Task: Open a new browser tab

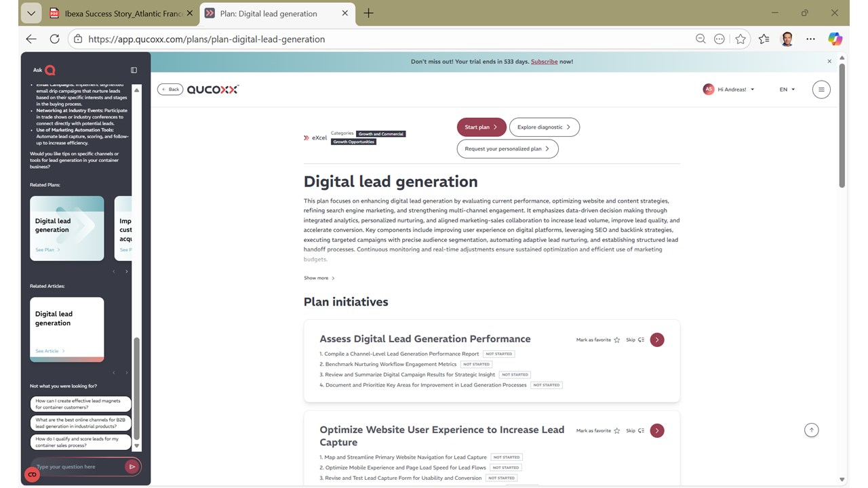Action: (x=368, y=14)
